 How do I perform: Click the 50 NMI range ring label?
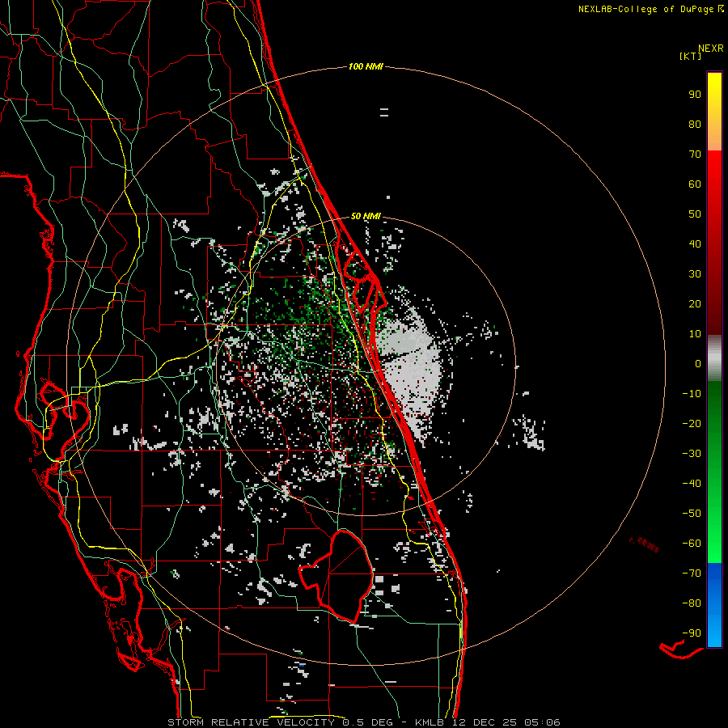366,216
